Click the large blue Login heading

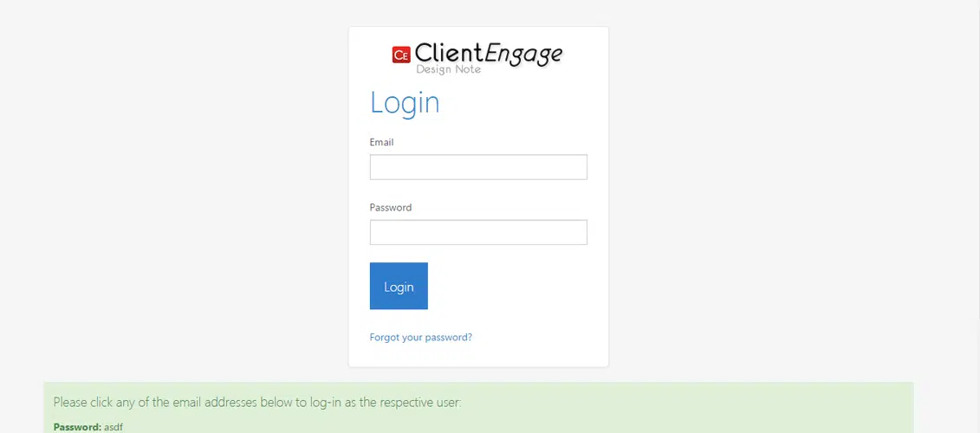[x=405, y=102]
